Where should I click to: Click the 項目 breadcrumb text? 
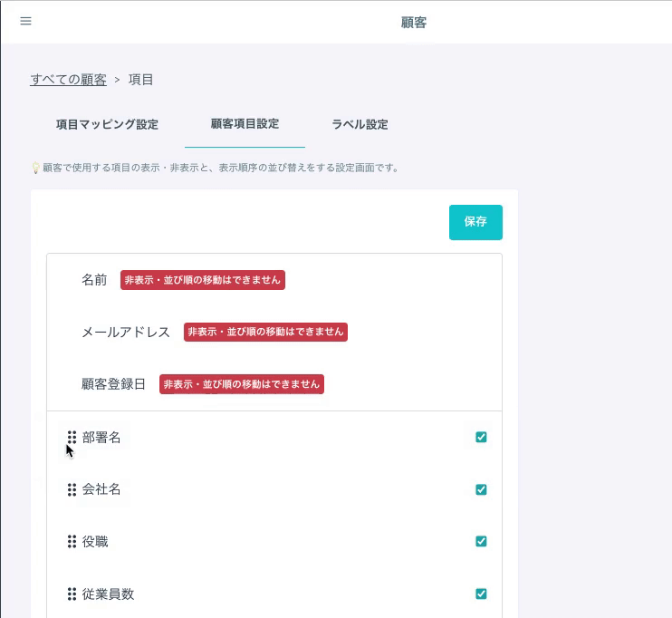pos(140,80)
